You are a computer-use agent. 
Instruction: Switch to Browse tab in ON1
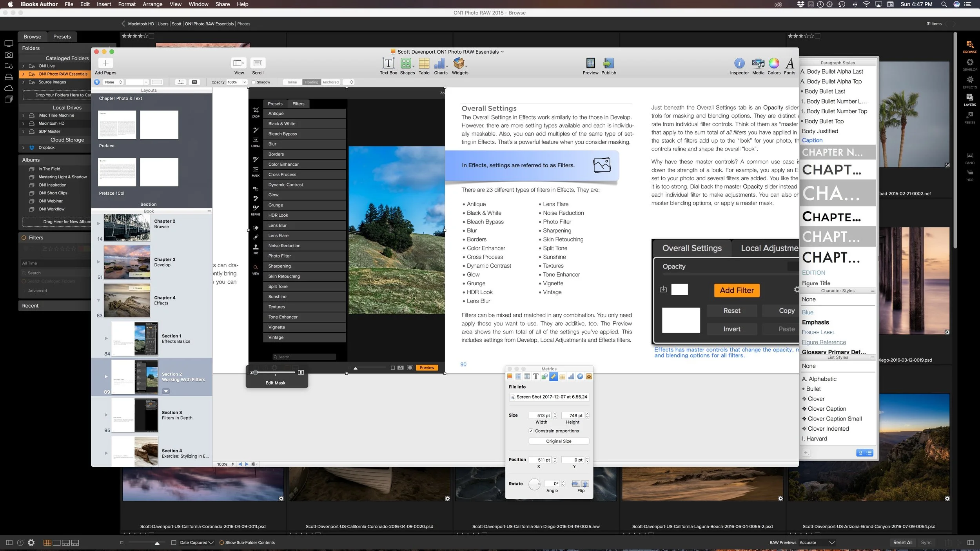(32, 37)
